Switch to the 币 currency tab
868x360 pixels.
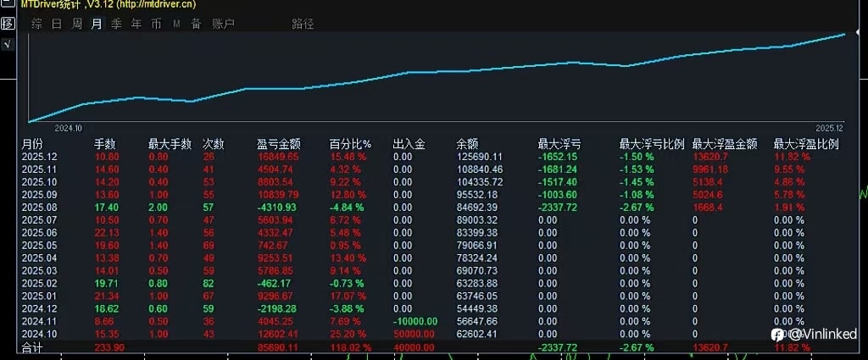[156, 24]
